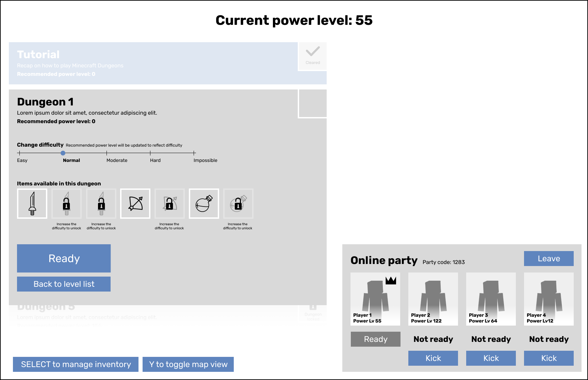Screen dimensions: 588x380
Task: Click the Dungeon 1 title
Action: (x=45, y=102)
